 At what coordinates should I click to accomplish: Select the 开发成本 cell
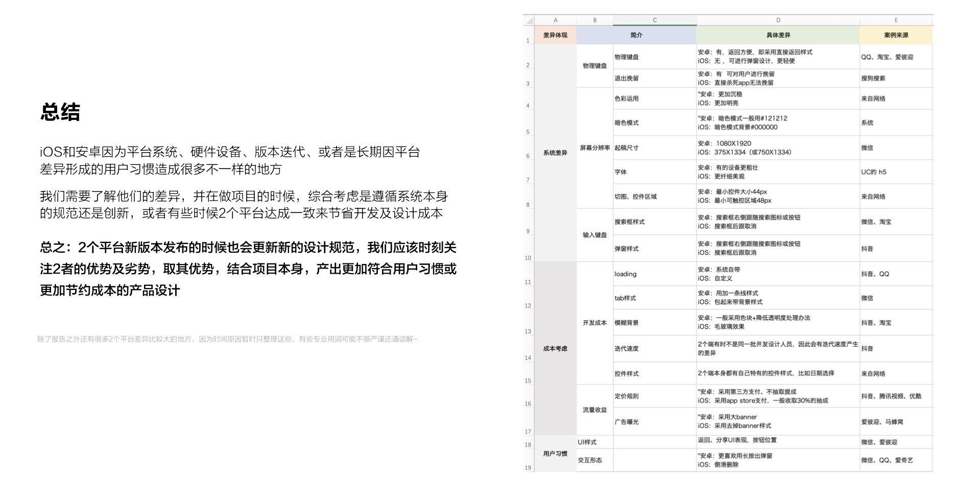coord(594,323)
